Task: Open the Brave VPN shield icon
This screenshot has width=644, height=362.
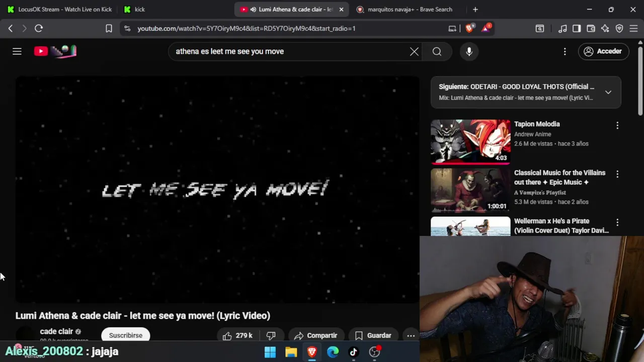Action: (619, 29)
